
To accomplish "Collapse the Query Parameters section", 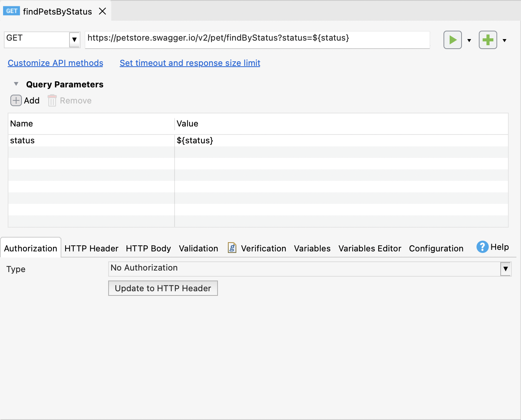I will point(16,84).
